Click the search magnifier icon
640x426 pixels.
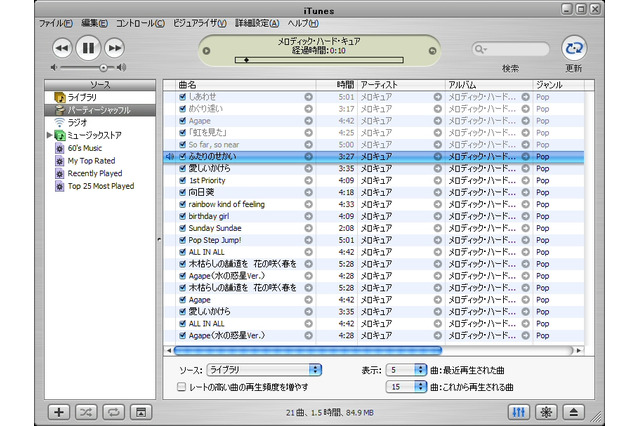[477, 49]
